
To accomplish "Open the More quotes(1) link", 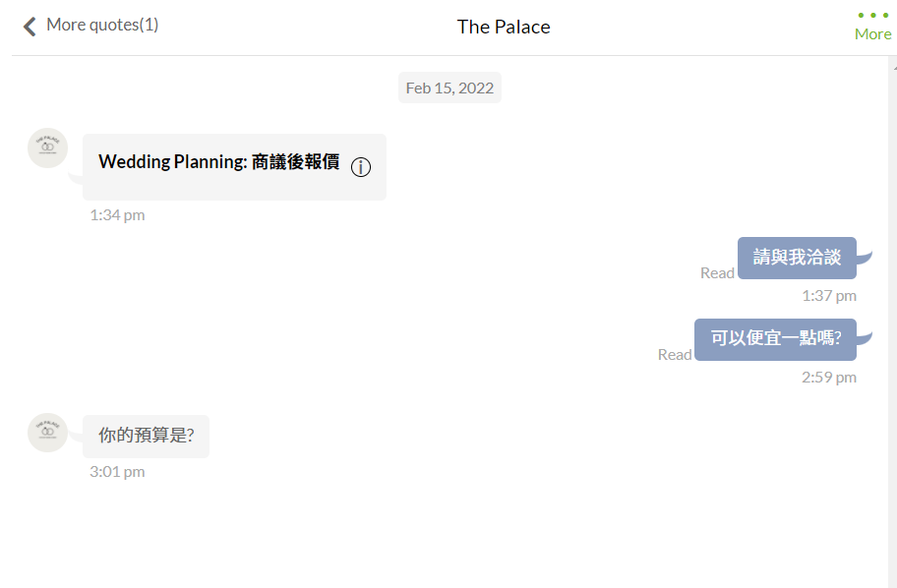I will [102, 25].
